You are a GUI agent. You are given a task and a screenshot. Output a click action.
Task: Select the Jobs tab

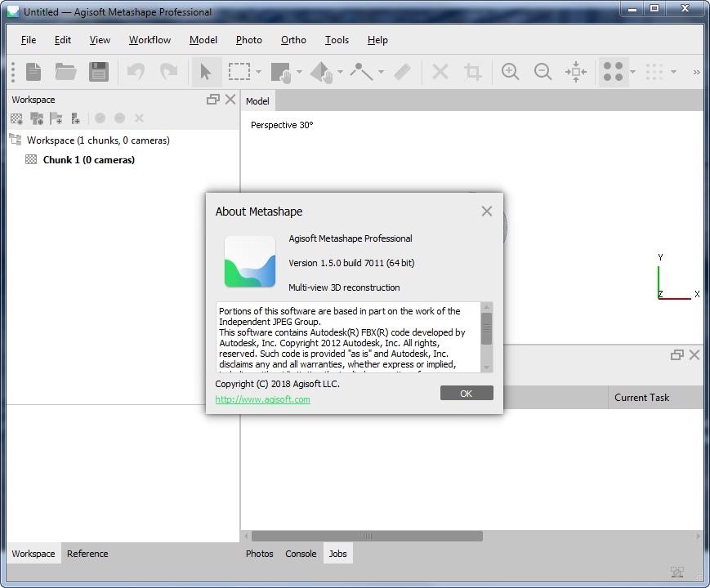tap(337, 554)
